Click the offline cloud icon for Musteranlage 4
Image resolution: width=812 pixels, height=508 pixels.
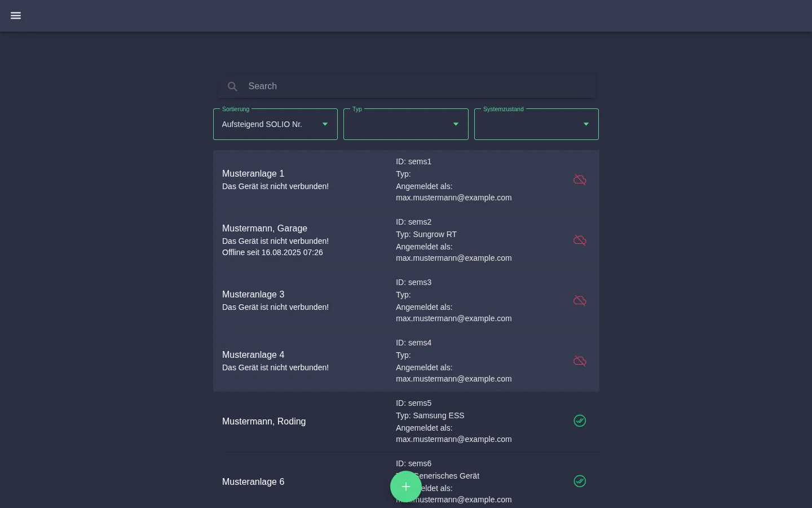coord(580,361)
